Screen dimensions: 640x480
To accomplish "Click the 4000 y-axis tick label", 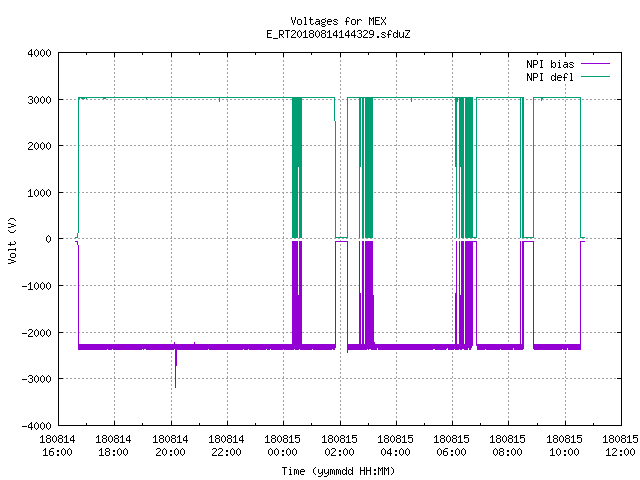I will (39, 53).
